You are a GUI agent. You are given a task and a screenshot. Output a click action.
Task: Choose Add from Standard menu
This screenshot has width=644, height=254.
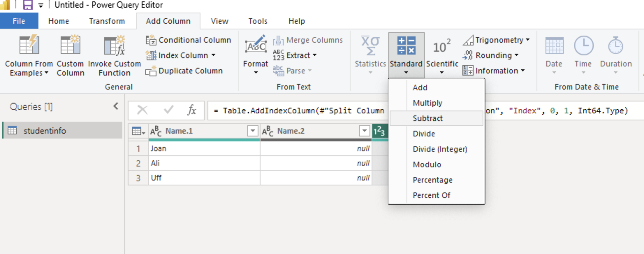pyautogui.click(x=437, y=87)
